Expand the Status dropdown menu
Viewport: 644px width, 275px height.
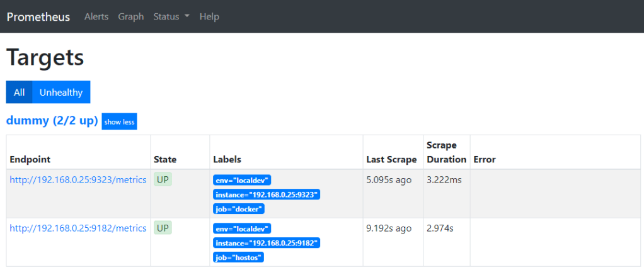coord(171,16)
